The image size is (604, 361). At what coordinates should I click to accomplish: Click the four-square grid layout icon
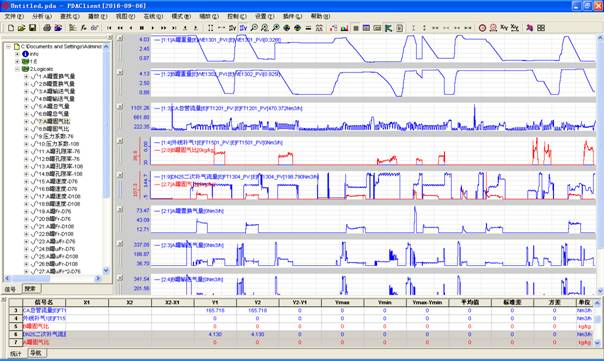point(541,28)
